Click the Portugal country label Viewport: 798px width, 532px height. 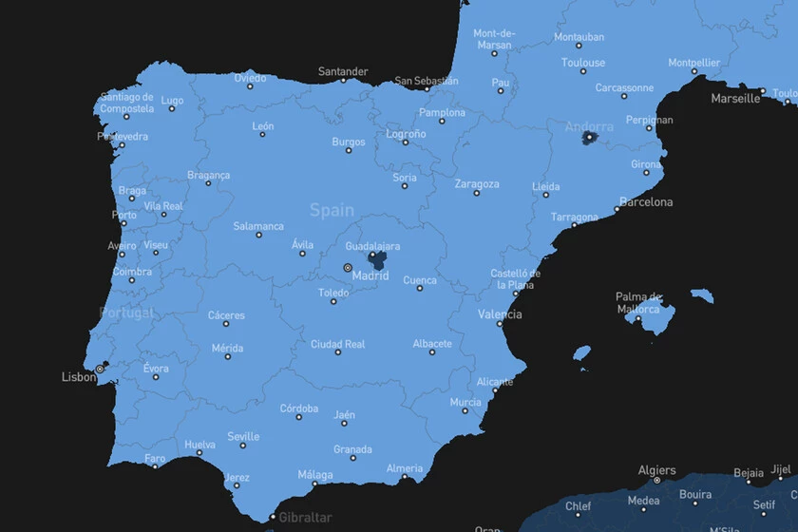[126, 313]
